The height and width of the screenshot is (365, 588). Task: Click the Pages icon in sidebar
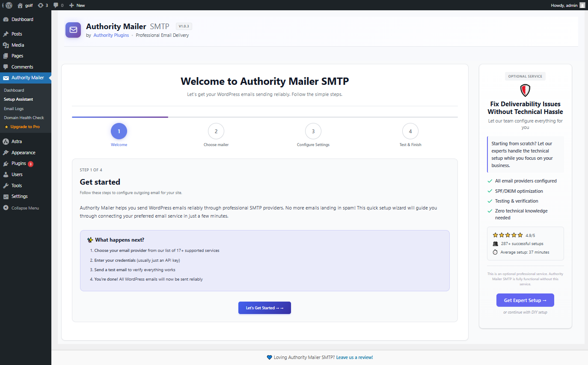point(6,56)
